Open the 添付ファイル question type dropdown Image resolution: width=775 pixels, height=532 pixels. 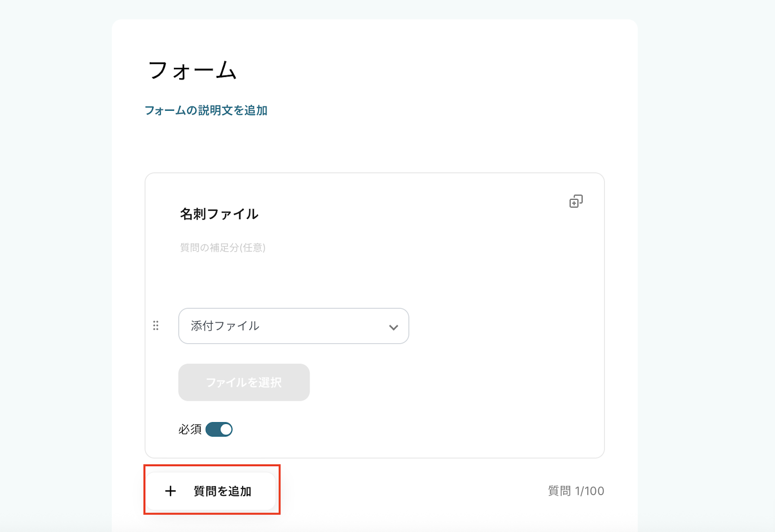(294, 326)
